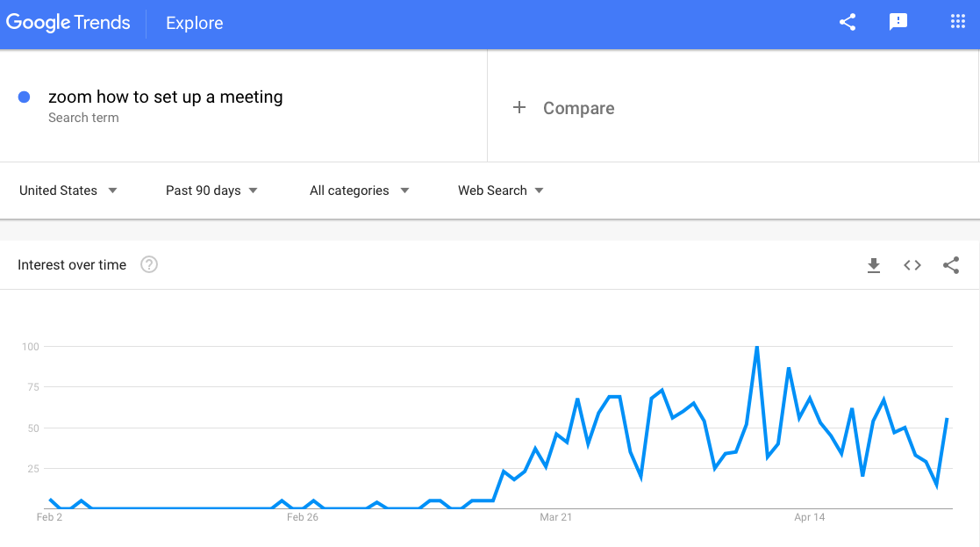Click the Compare button
This screenshot has width=980, height=547.
[x=578, y=108]
